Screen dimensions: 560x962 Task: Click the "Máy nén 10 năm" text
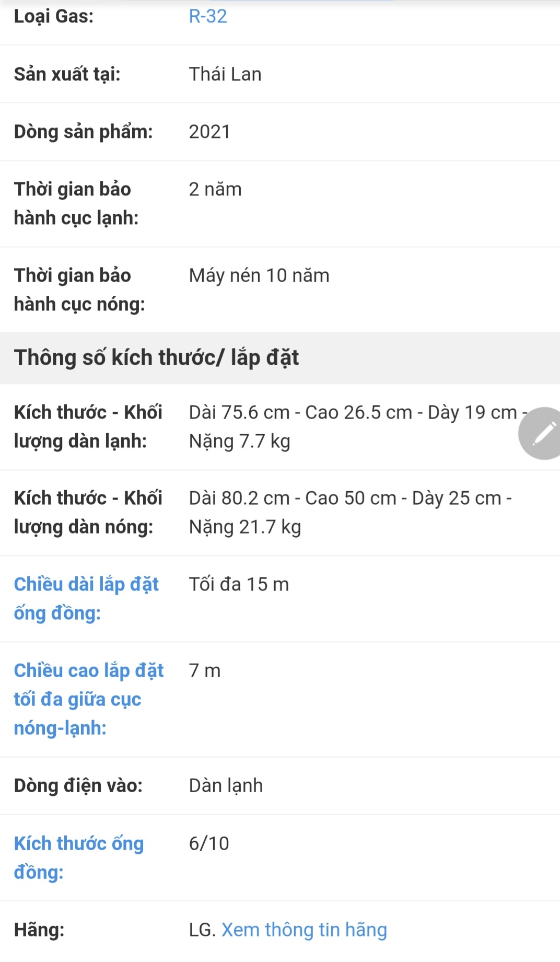(x=259, y=275)
